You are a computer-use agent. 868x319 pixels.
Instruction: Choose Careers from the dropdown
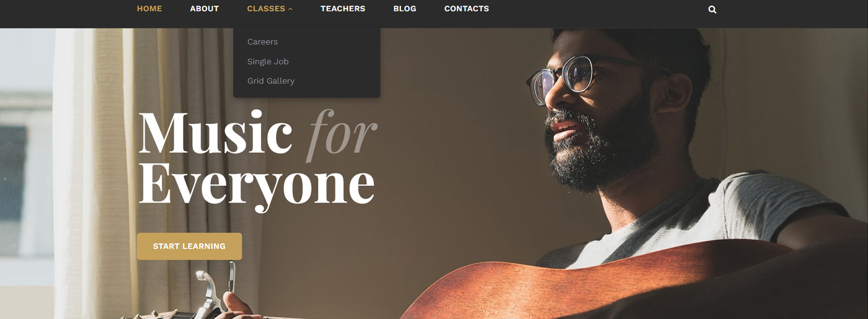click(262, 42)
